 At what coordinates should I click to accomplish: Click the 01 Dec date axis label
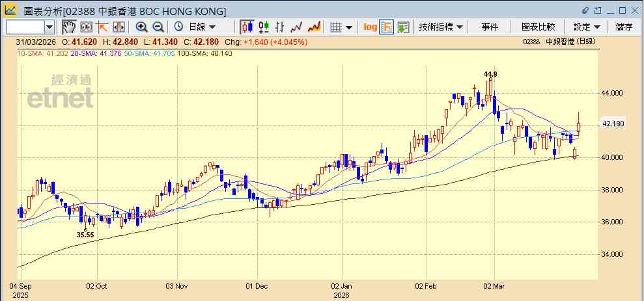[x=257, y=286]
